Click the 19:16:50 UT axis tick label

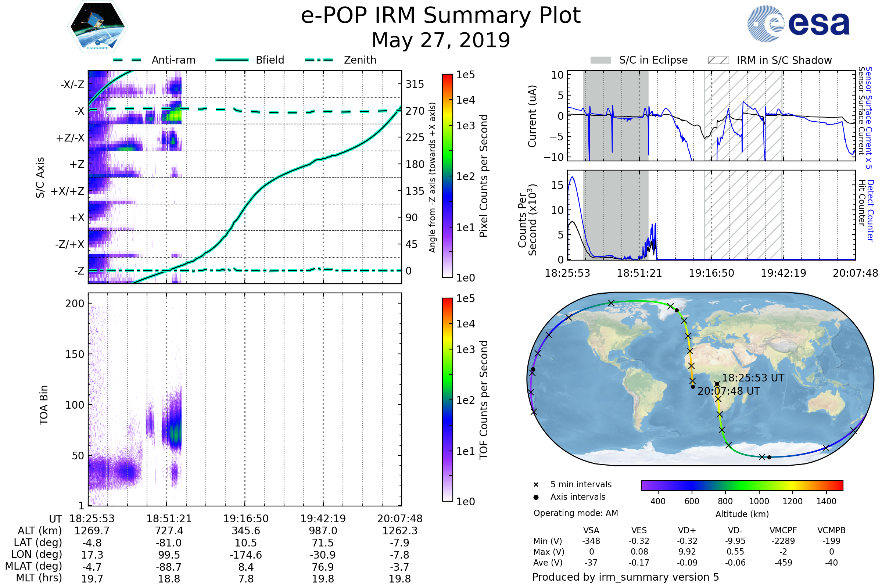tap(246, 519)
